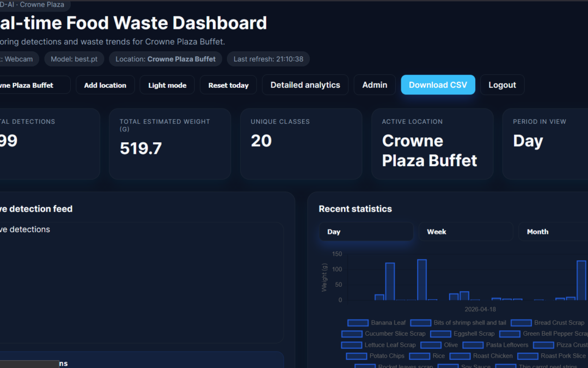Viewport: 588px width, 368px height.
Task: Click the UNIQUE CLASSES card label
Action: (280, 122)
